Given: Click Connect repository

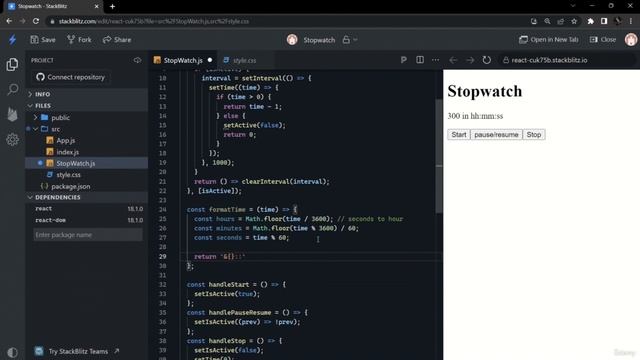Looking at the screenshot, I should tap(70, 77).
